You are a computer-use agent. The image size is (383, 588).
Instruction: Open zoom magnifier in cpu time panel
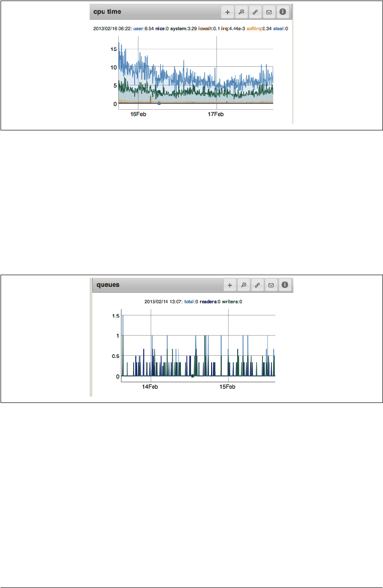(241, 12)
